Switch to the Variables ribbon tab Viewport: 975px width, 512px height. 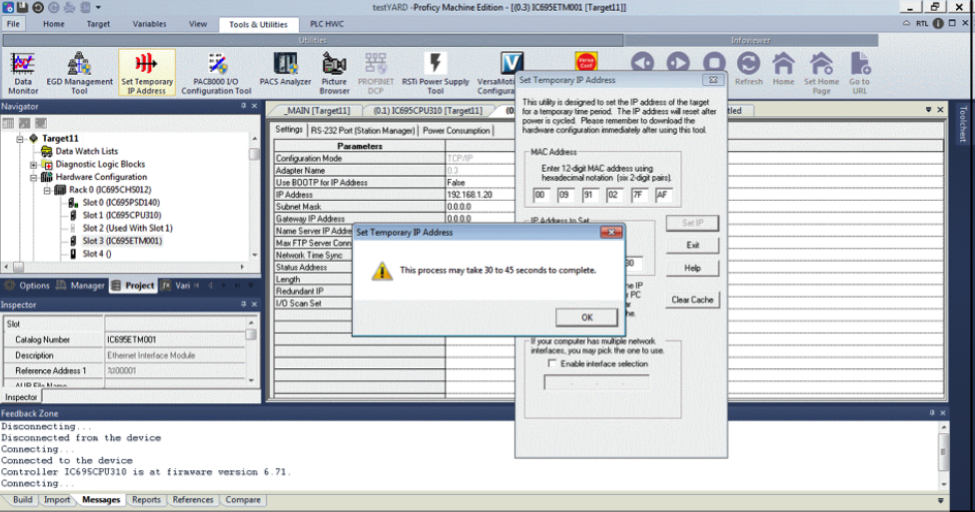149,24
